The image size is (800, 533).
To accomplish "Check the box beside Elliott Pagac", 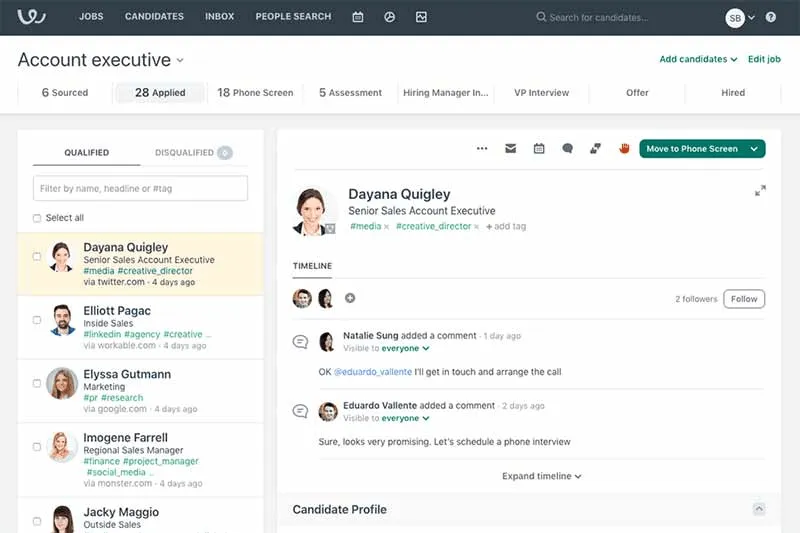I will tap(37, 320).
